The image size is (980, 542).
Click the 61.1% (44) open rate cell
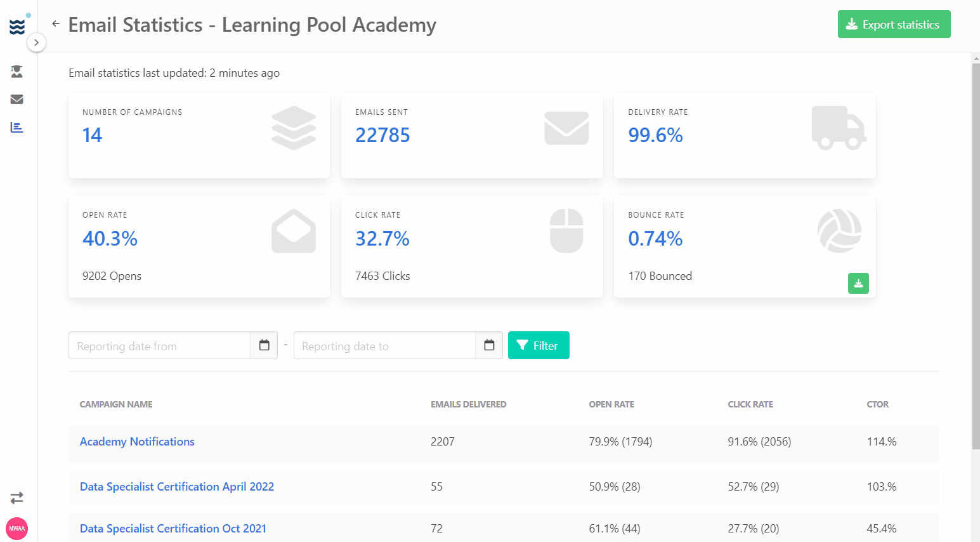[615, 529]
